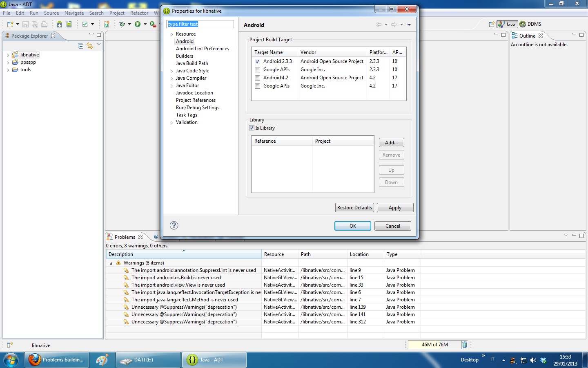
Task: Click the green Run button in toolbar
Action: tap(138, 24)
